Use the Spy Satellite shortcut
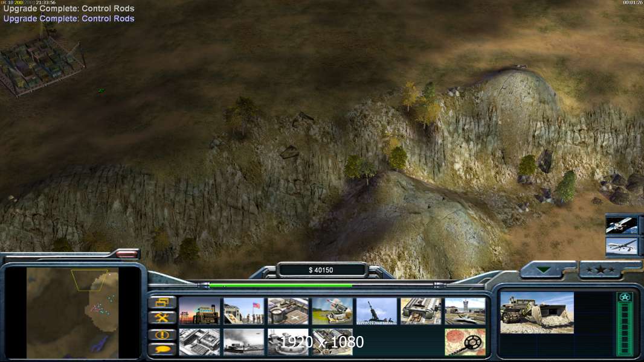This screenshot has height=362, width=644. (x=622, y=224)
